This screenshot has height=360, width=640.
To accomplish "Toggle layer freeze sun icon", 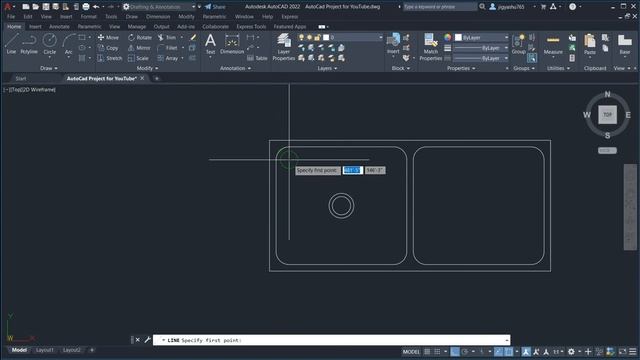I will click(309, 37).
